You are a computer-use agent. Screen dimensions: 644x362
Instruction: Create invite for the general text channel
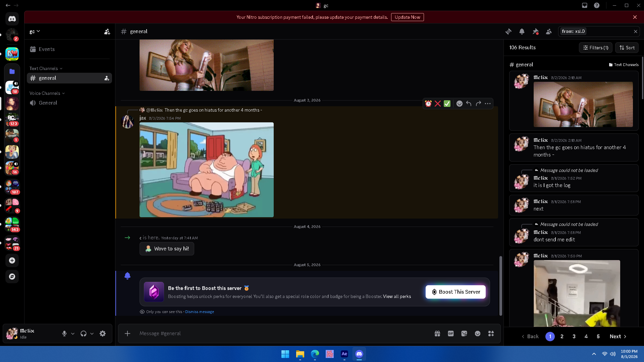point(107,78)
